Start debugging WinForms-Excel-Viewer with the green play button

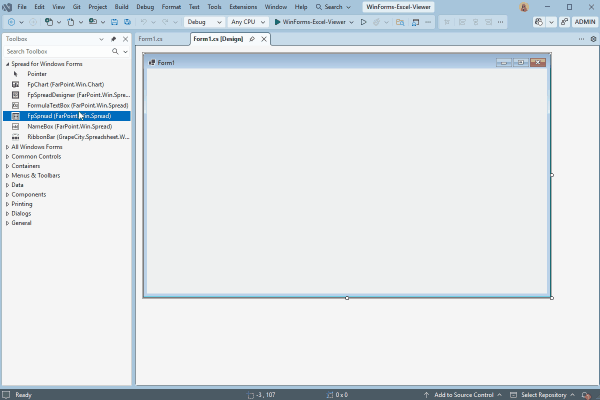tap(277, 22)
